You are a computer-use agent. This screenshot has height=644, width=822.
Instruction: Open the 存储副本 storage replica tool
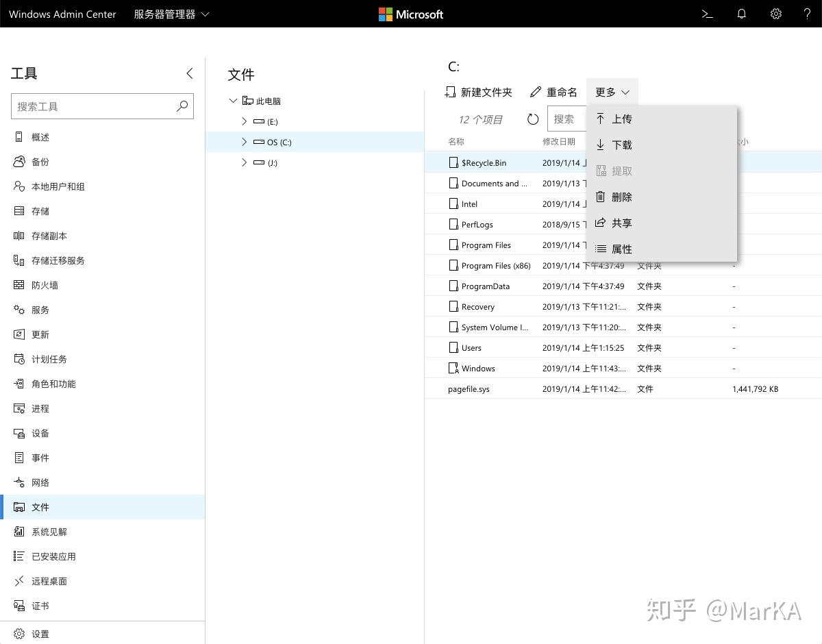click(x=102, y=236)
